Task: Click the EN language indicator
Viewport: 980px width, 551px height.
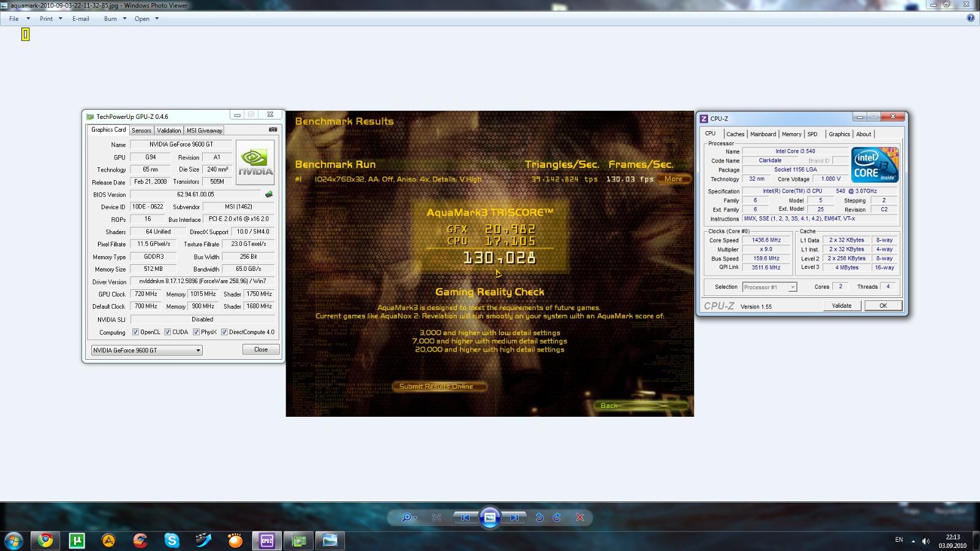Action: [899, 540]
